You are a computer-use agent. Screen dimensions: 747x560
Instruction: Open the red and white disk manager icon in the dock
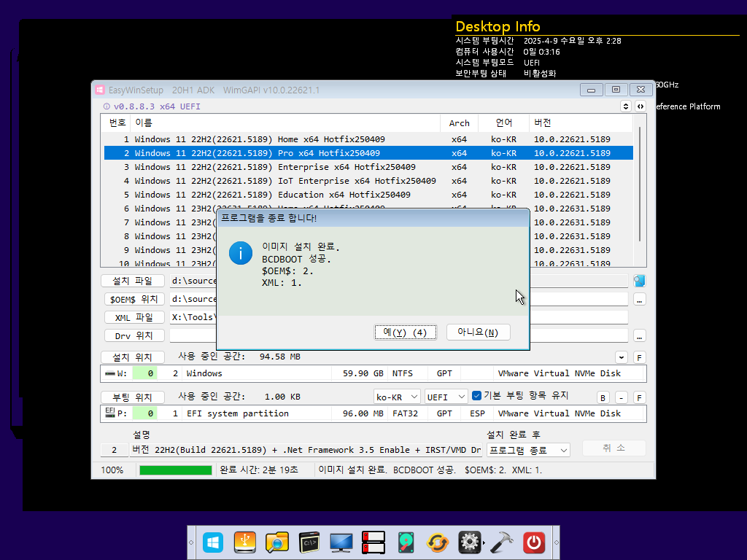click(373, 542)
